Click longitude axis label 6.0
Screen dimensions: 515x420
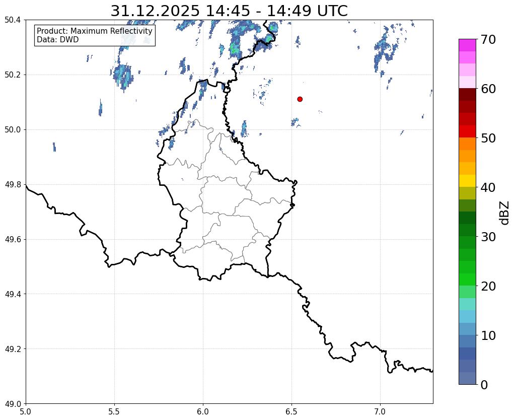click(x=203, y=412)
